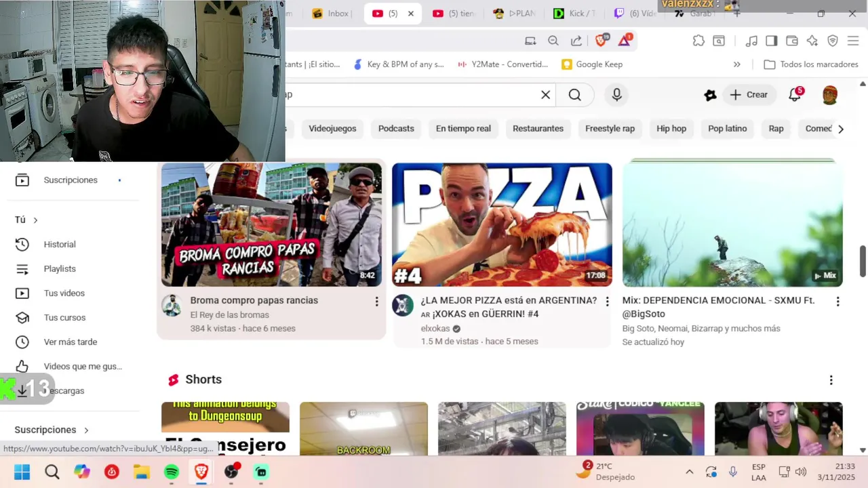This screenshot has height=488, width=868.
Task: Switch to the Inbox browser tab
Action: point(332,14)
